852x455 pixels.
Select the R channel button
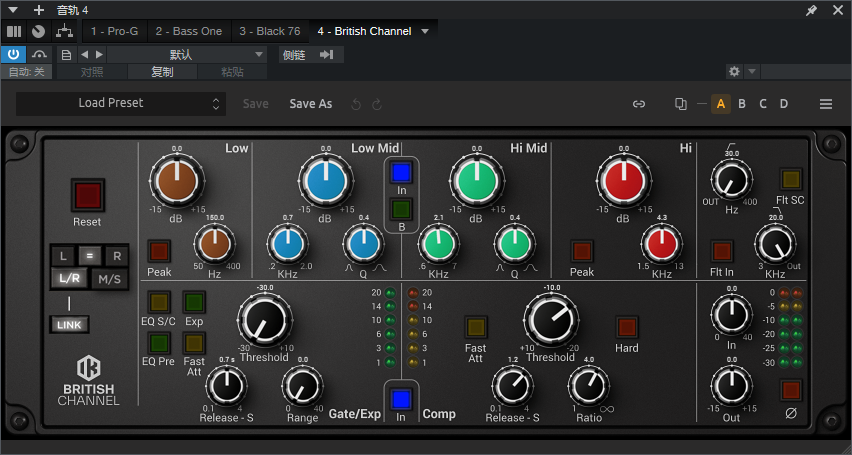(116, 255)
